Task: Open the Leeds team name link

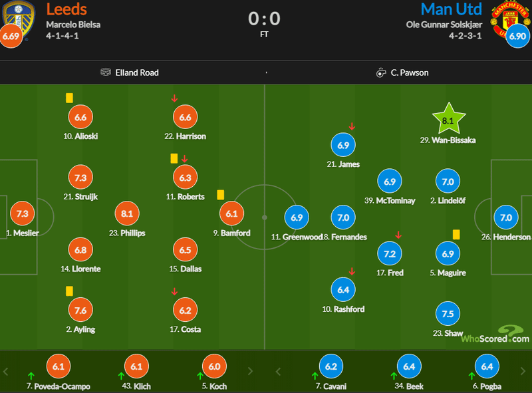Action: coord(66,9)
